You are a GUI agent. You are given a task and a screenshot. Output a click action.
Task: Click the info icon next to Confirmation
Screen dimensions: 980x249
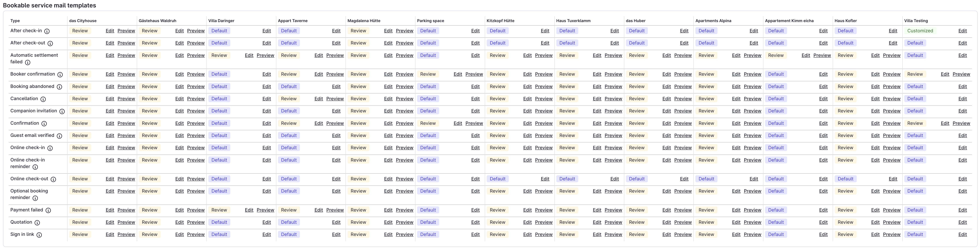click(x=44, y=124)
